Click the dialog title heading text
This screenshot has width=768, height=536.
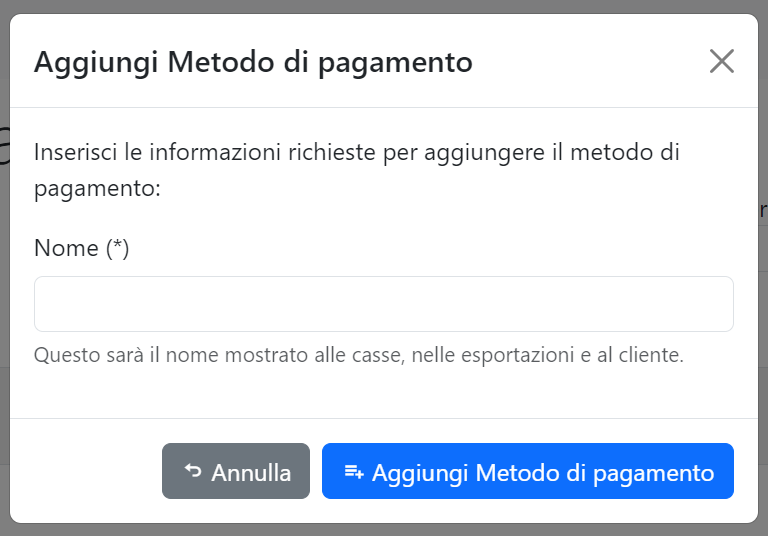253,63
